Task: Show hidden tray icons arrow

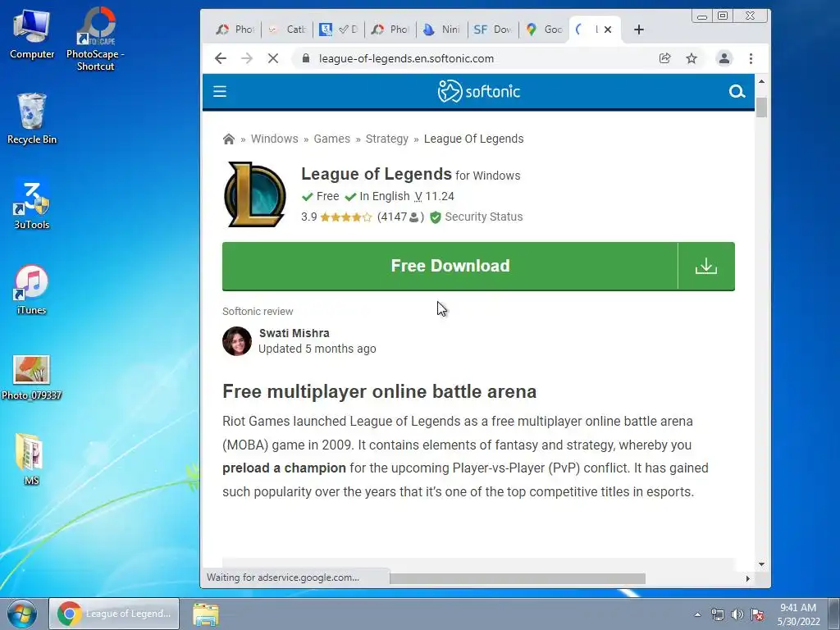Action: (697, 614)
